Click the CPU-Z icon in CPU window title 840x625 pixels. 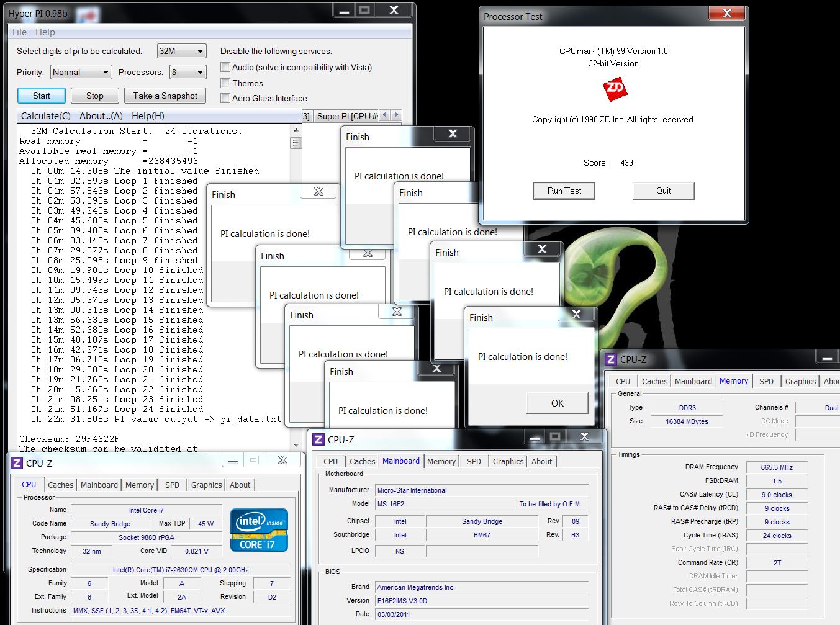pyautogui.click(x=17, y=463)
